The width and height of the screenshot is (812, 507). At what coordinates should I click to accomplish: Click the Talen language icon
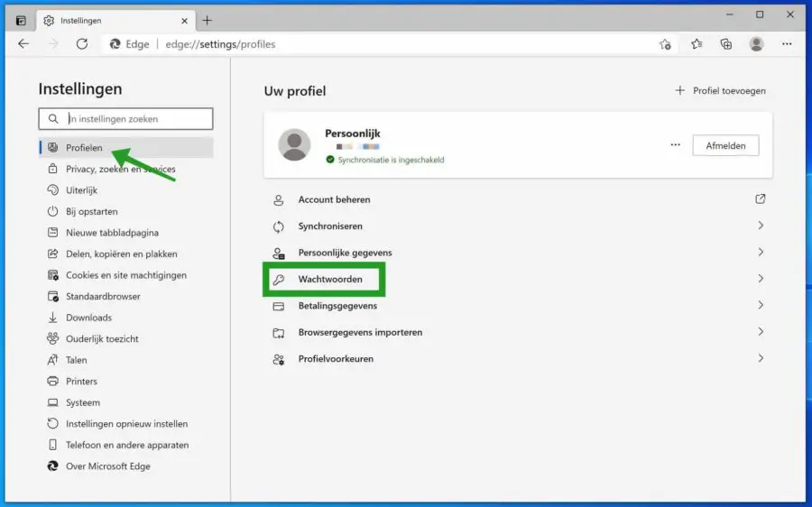[x=53, y=360]
